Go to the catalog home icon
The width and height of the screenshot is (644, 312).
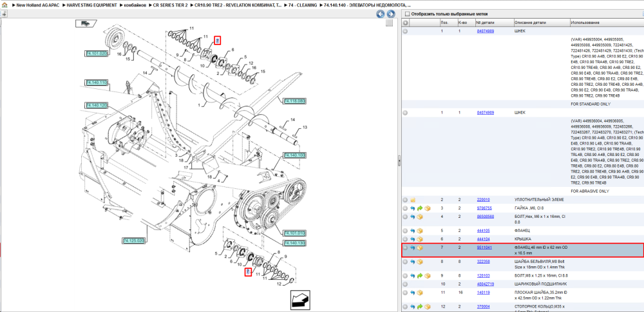click(5, 5)
